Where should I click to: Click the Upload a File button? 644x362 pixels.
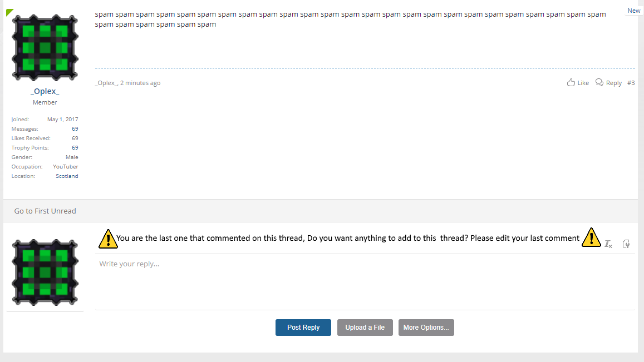(x=365, y=328)
